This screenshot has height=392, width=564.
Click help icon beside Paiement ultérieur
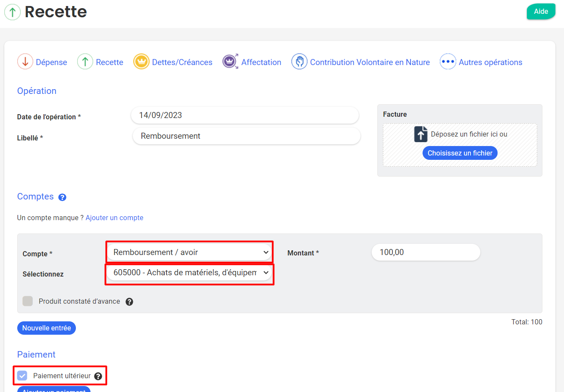pos(98,376)
